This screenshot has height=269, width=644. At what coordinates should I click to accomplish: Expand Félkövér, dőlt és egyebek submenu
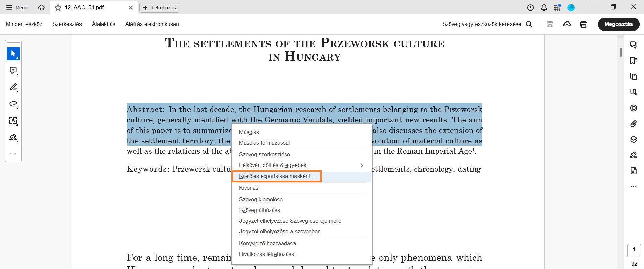(302, 165)
